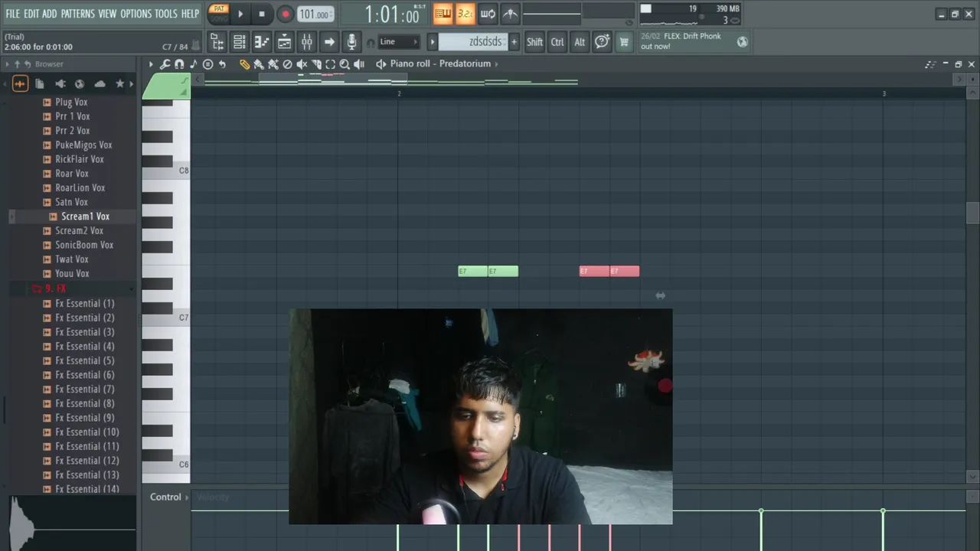The image size is (980, 551).
Task: Open the piano roll wrench Tools menu
Action: [x=165, y=64]
